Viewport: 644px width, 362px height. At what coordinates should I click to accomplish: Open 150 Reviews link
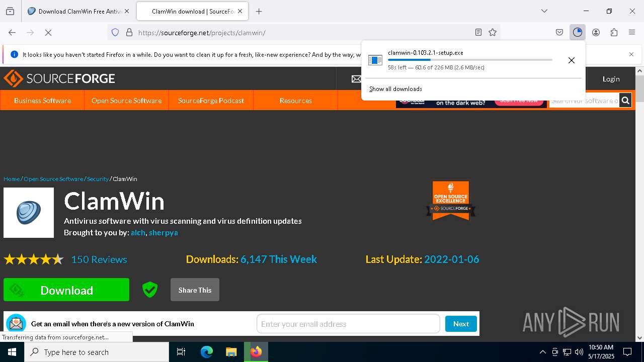(x=99, y=259)
